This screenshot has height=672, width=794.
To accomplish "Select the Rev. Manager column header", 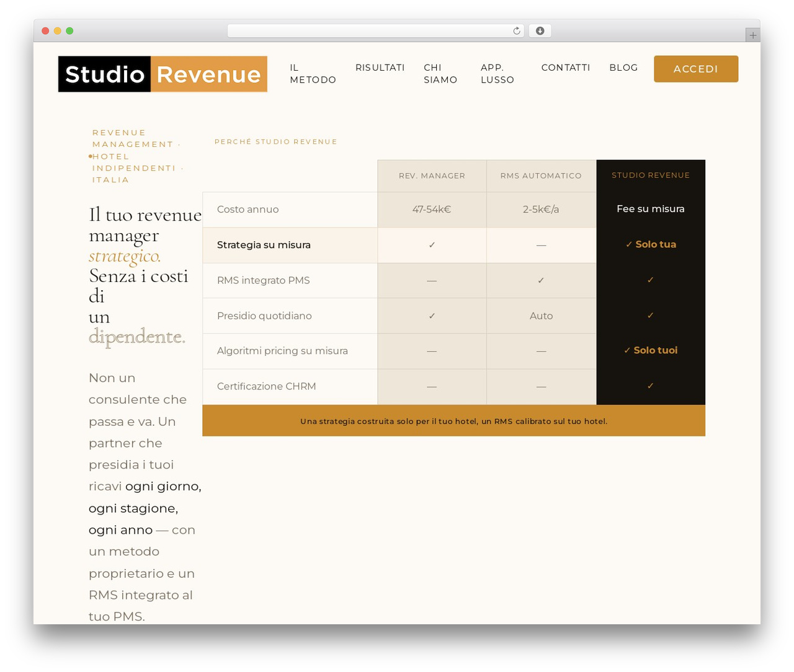I will (x=432, y=176).
